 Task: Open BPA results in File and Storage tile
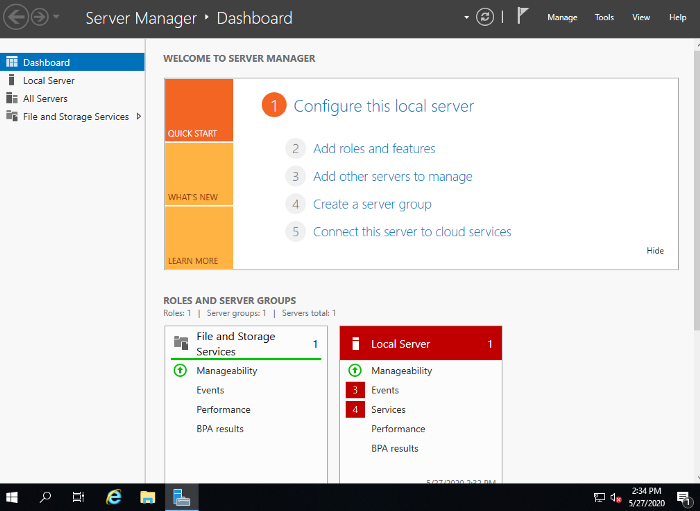pos(220,429)
